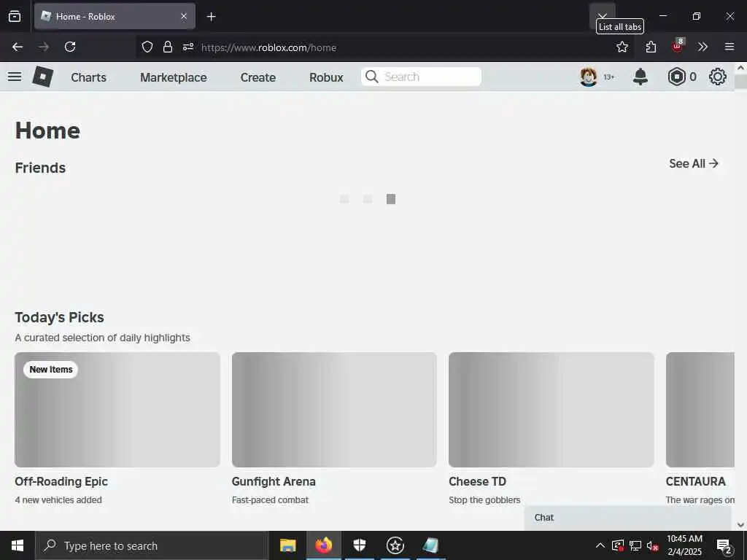Click the Off-Roading Epic title

pyautogui.click(x=61, y=481)
